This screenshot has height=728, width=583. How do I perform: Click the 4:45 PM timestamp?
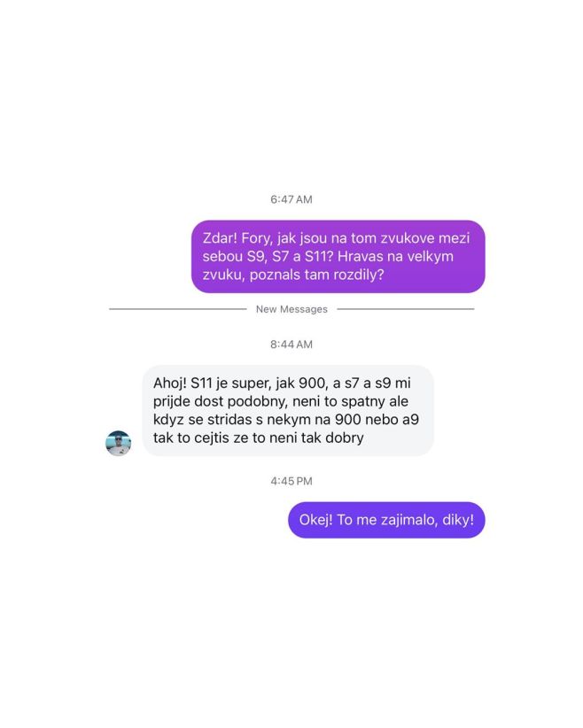point(291,481)
